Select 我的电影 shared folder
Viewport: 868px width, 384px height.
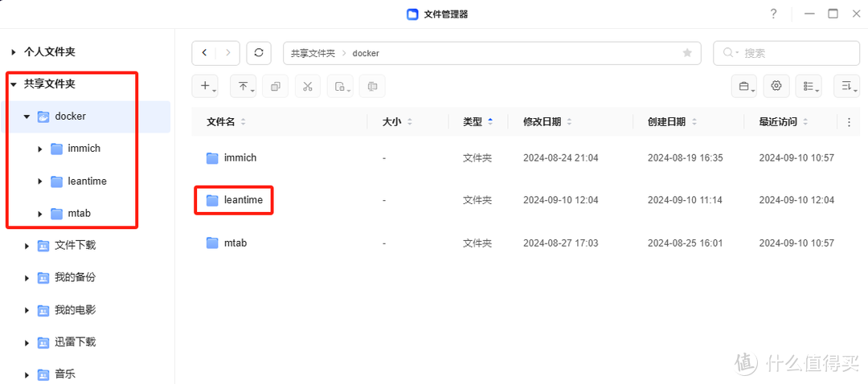click(76, 310)
